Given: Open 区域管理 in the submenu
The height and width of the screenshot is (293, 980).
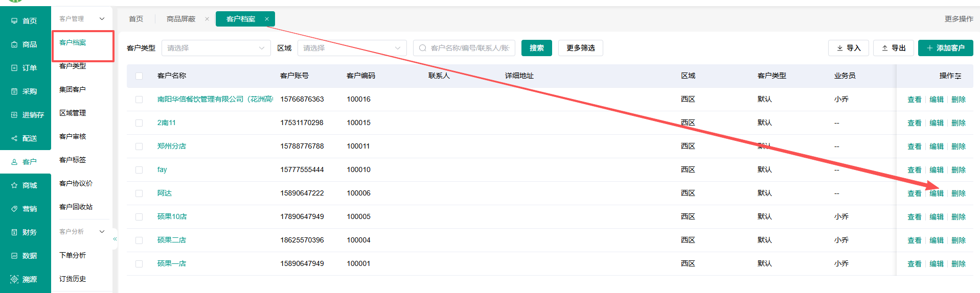Looking at the screenshot, I should (73, 113).
